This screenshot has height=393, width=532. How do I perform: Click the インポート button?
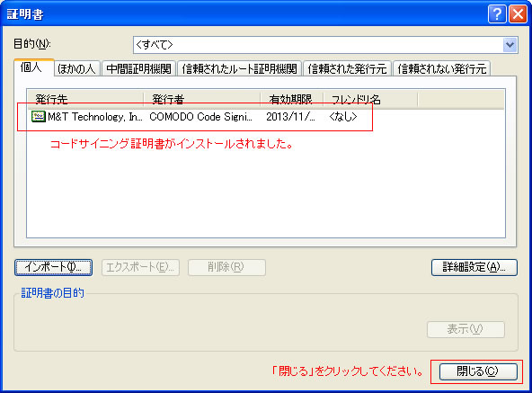53,267
